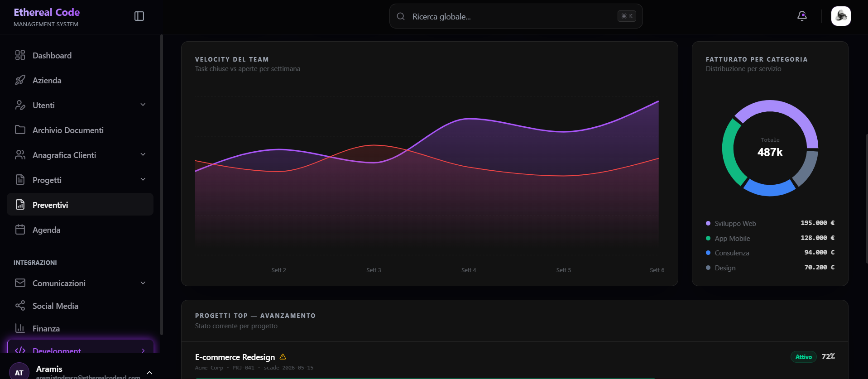Screen dimensions: 868x379
Task: Open the user avatar in the header
Action: 841,16
